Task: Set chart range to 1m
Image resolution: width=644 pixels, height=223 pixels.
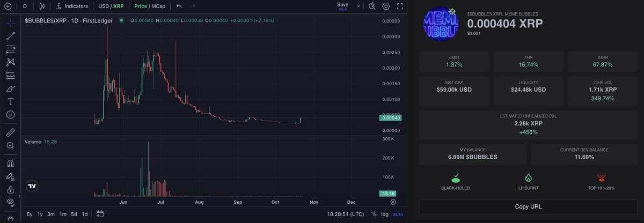Action: click(x=63, y=214)
